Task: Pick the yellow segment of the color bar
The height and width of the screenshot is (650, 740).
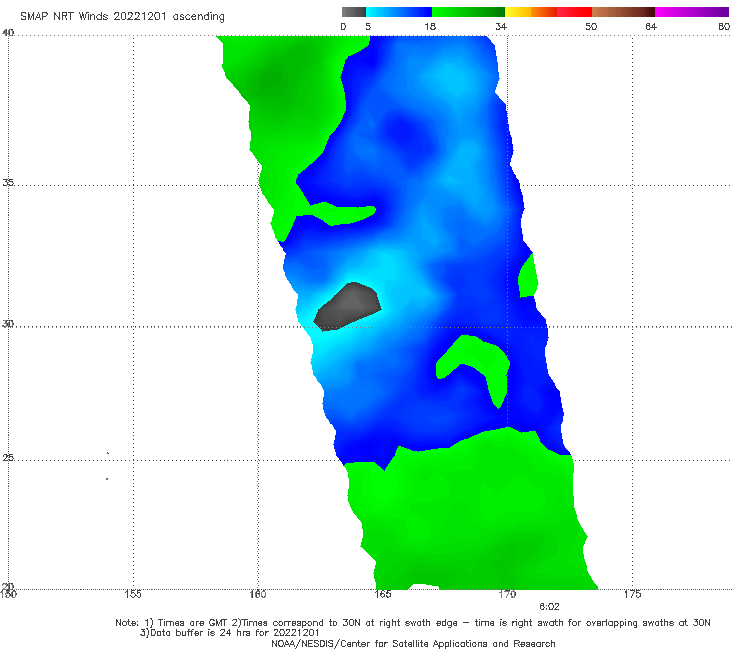Action: [x=518, y=12]
